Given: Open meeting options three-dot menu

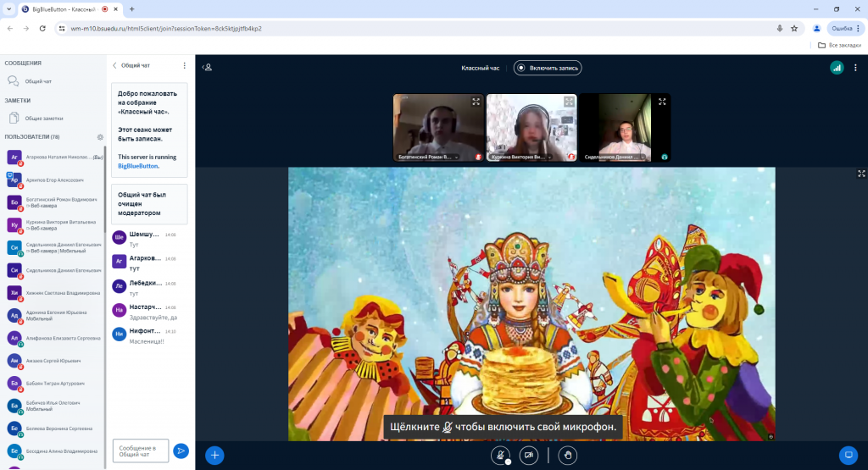Looking at the screenshot, I should click(x=855, y=68).
